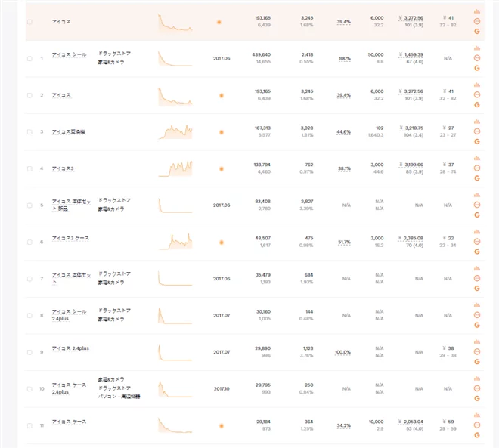Toggle checkbox for row 9 アイコス 2.4plus
This screenshot has width=499, height=448.
[29, 352]
